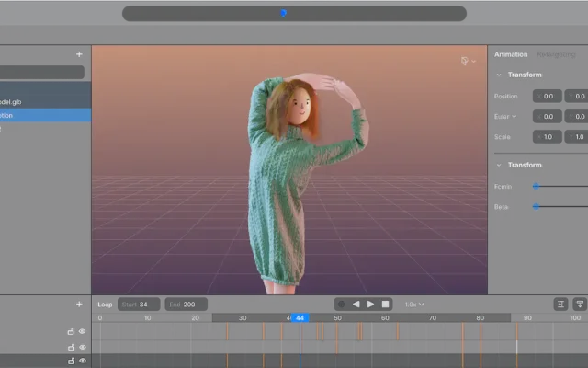
Task: Click the Fcmin slider handle
Action: 536,186
